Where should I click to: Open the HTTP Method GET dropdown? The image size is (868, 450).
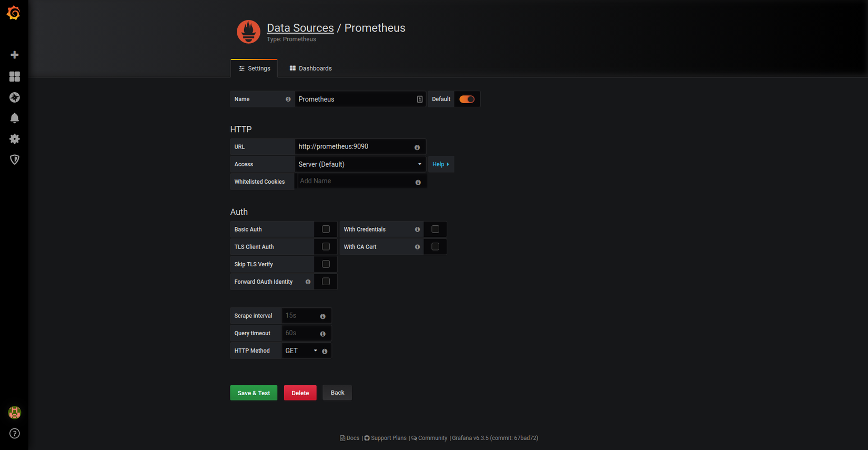click(301, 351)
